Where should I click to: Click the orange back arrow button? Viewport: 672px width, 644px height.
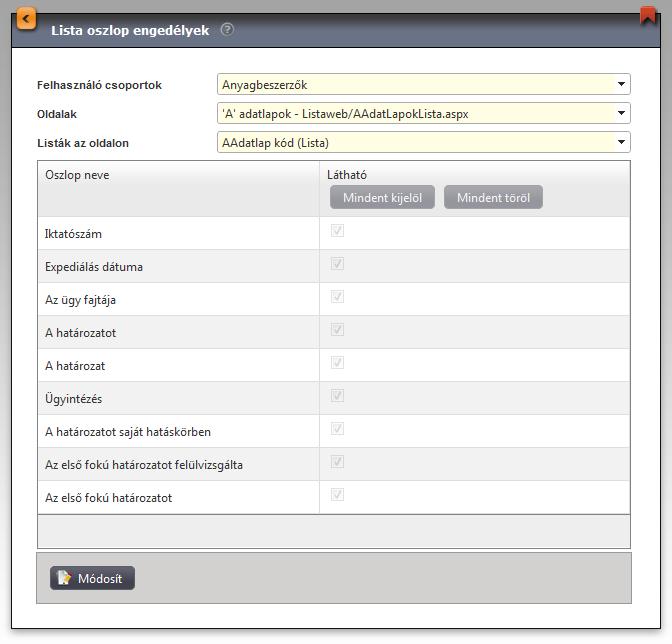point(26,19)
